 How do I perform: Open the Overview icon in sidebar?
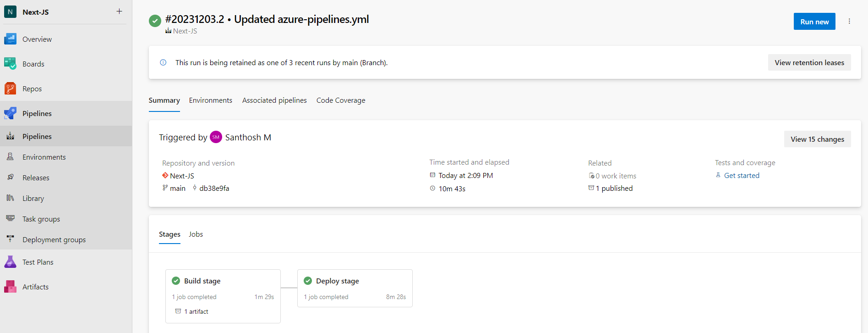click(x=10, y=39)
